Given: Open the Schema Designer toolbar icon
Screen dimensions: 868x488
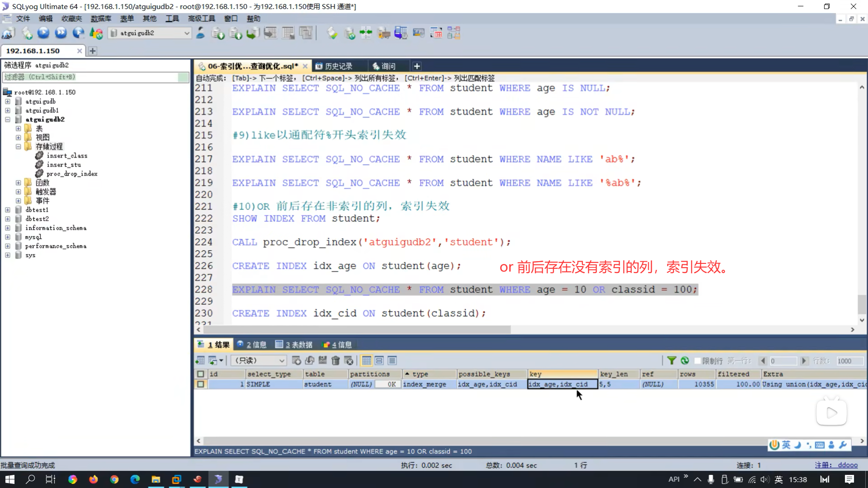Looking at the screenshot, I should coord(453,33).
